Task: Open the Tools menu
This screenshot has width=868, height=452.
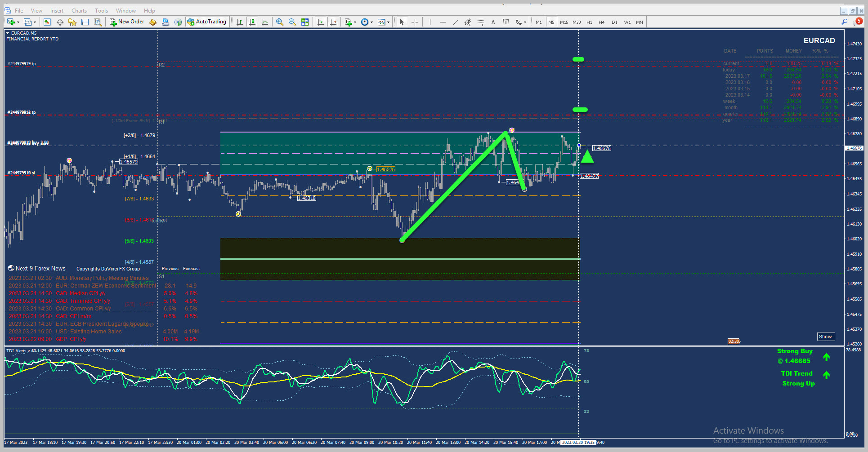Action: click(x=102, y=11)
